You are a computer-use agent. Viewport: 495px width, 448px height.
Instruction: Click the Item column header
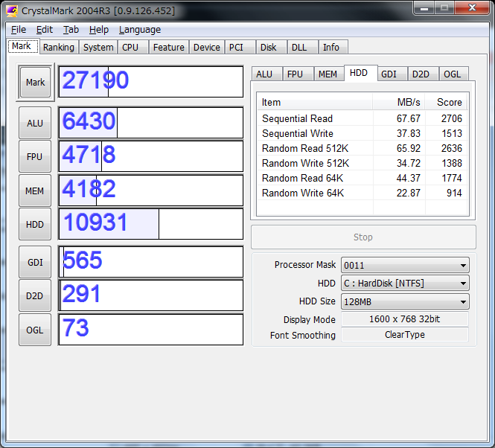point(315,102)
